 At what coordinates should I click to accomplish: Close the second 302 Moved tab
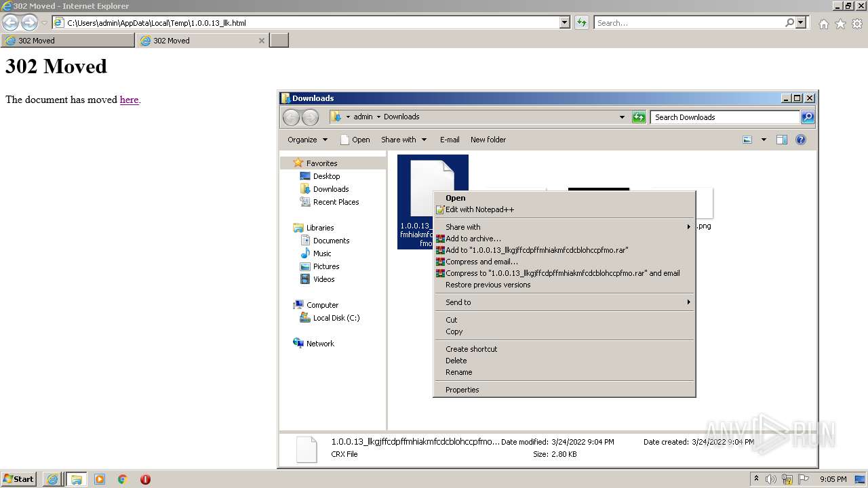pos(262,41)
